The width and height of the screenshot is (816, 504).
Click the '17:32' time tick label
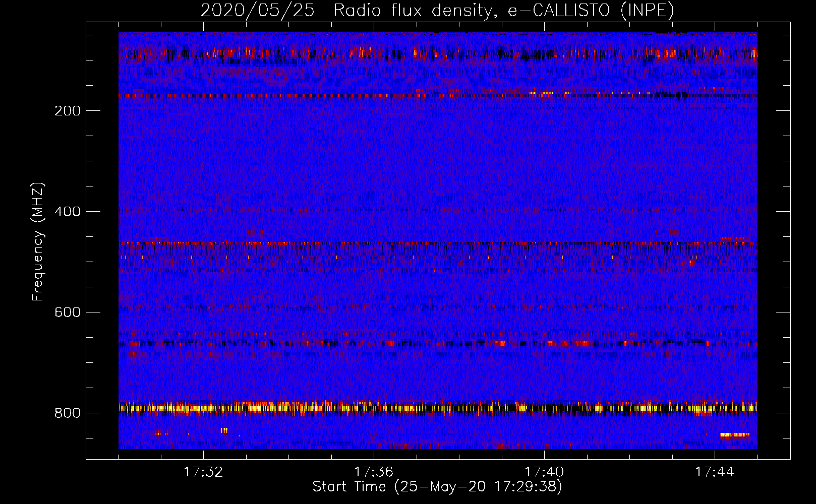click(x=203, y=472)
